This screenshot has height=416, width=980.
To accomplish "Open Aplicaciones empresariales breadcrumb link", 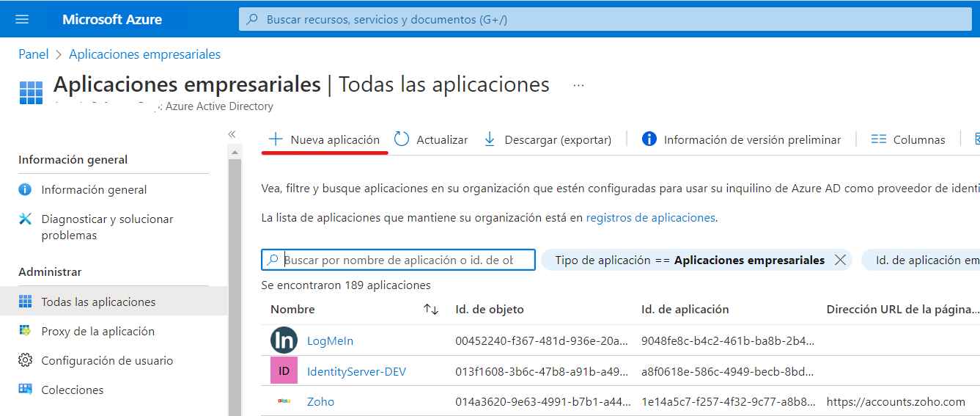I will (x=144, y=54).
